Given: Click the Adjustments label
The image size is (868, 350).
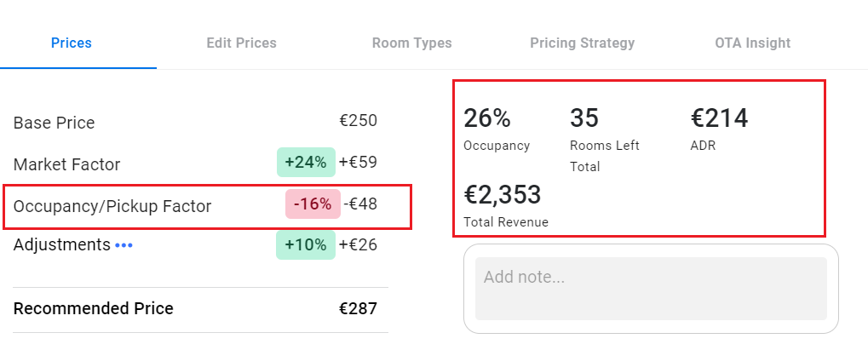Looking at the screenshot, I should 61,245.
